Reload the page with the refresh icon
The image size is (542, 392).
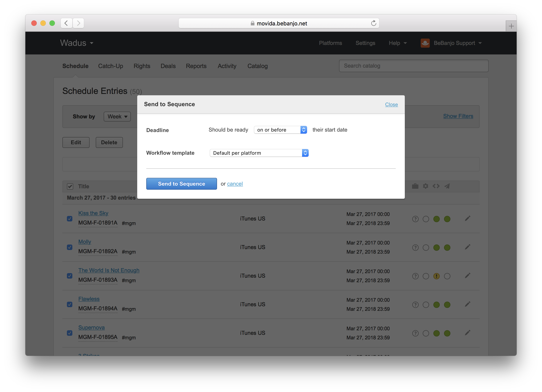tap(374, 23)
